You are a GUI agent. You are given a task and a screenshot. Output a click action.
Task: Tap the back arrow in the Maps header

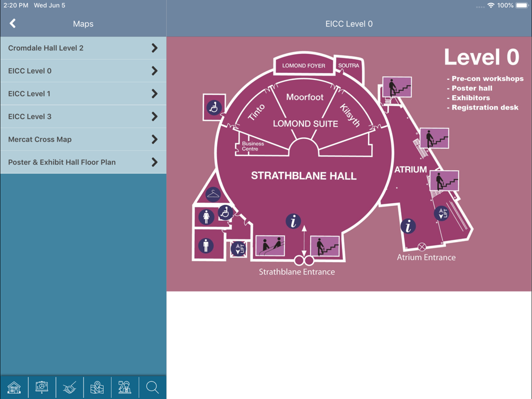[13, 23]
